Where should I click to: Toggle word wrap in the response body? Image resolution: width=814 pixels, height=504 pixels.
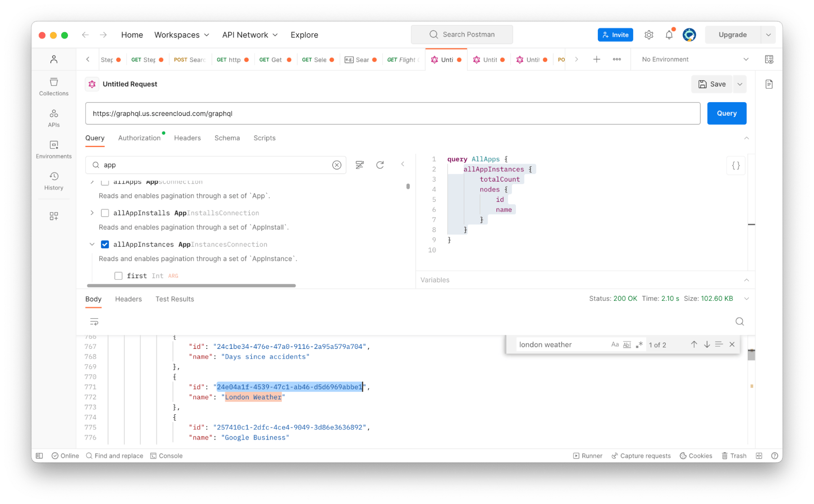[x=94, y=322]
